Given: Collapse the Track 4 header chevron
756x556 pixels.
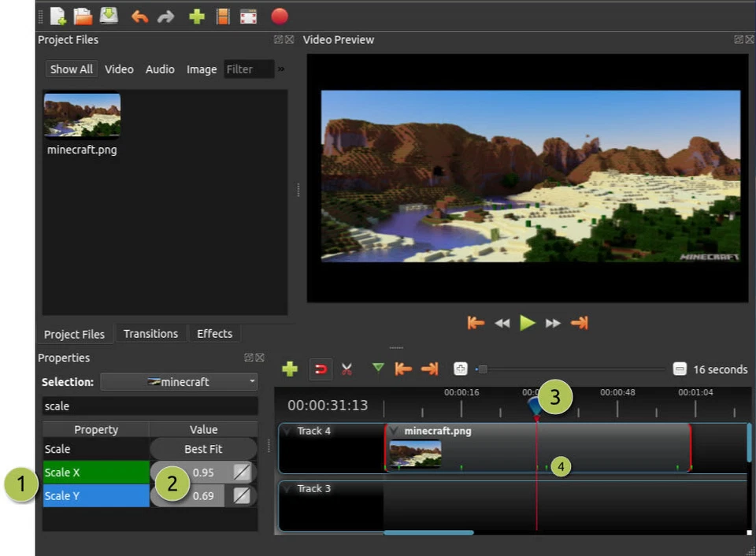Looking at the screenshot, I should [287, 432].
